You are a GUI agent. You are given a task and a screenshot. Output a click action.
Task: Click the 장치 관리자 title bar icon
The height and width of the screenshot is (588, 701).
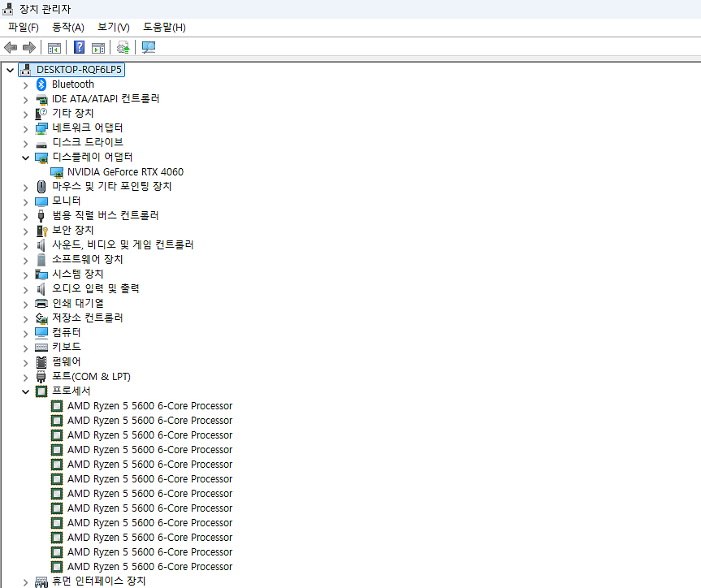pyautogui.click(x=7, y=9)
